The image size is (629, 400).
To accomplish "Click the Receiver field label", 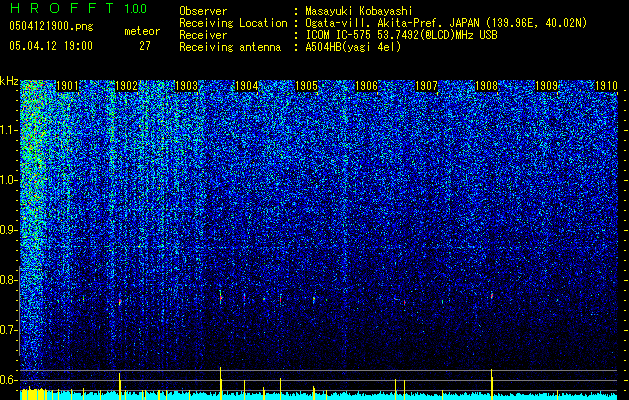I will [203, 35].
